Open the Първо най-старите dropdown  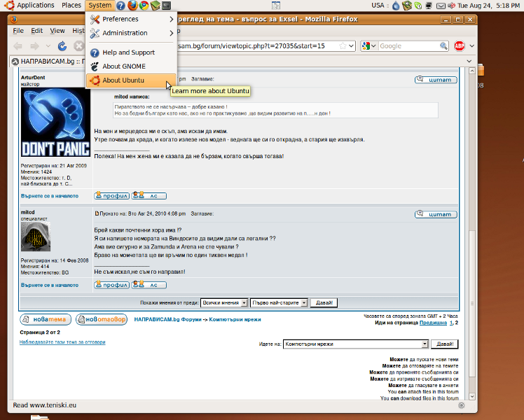[x=279, y=303]
